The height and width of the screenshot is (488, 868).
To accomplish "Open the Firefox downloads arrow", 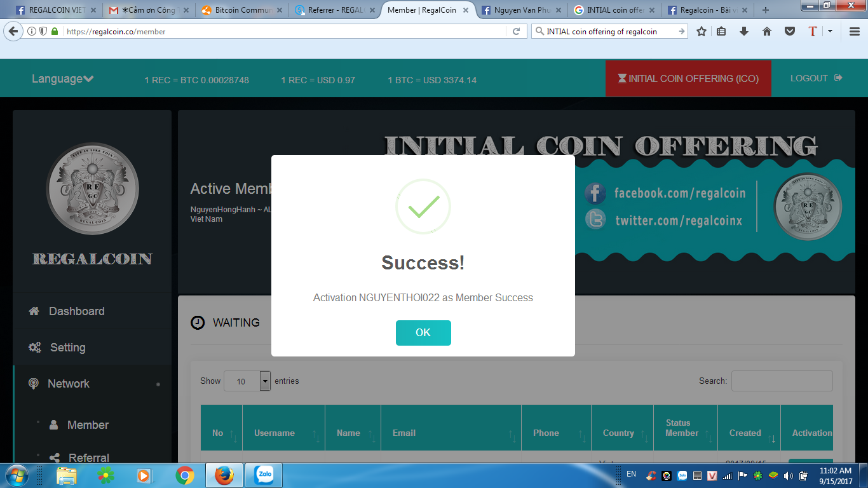I will pos(744,31).
